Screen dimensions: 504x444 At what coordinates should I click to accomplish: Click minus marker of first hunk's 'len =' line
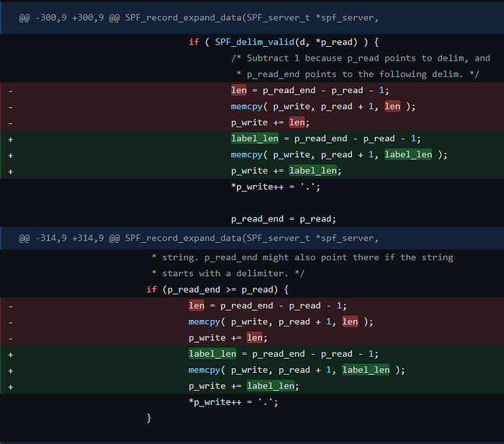(x=10, y=90)
